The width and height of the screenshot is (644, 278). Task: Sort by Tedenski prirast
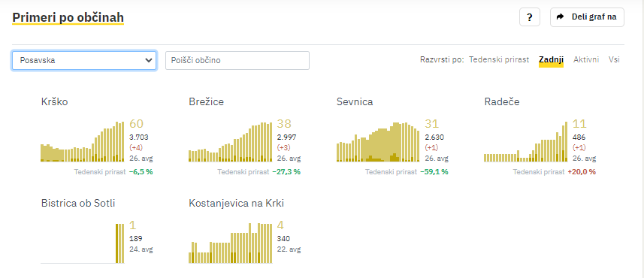click(x=499, y=59)
